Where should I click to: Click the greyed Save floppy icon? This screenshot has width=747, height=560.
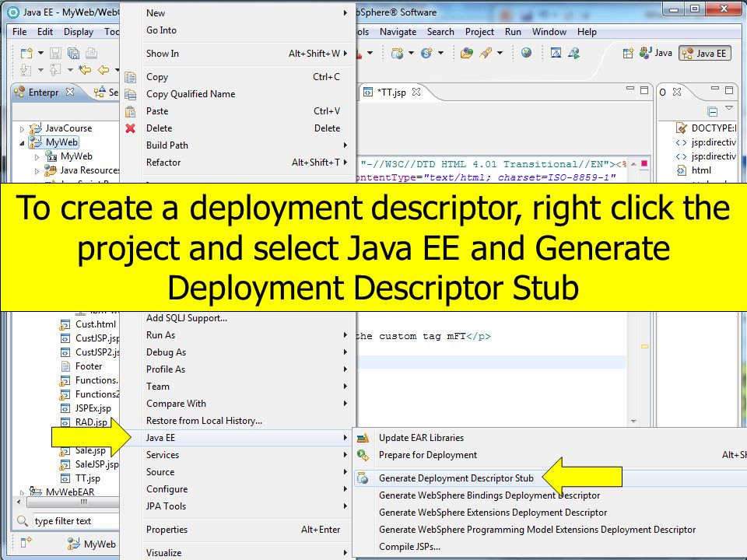click(x=56, y=53)
